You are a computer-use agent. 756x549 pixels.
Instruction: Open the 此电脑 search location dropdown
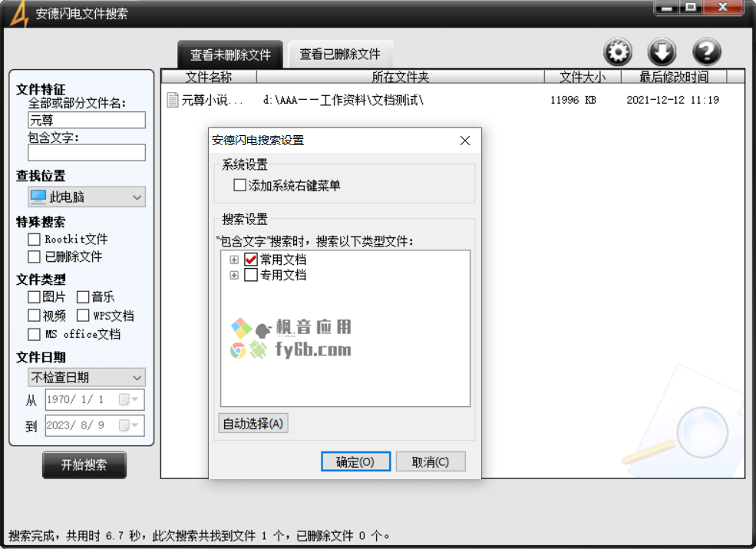coord(87,197)
